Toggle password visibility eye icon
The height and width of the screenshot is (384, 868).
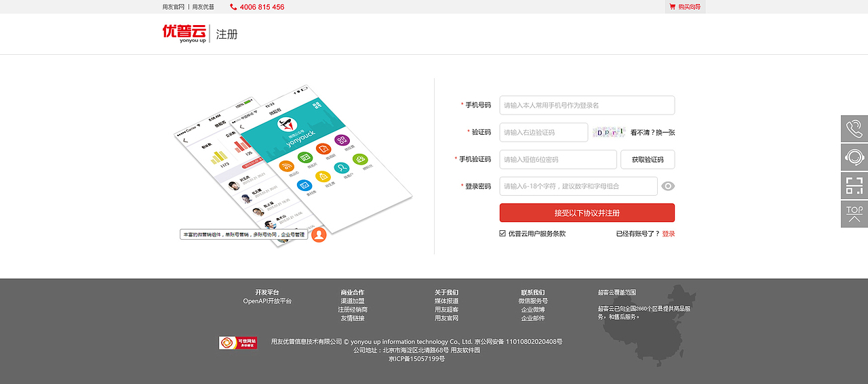[x=668, y=186]
